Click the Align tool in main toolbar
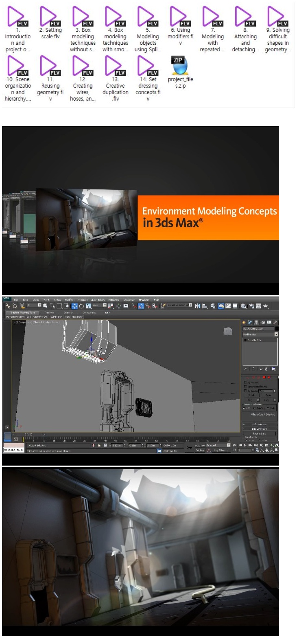 pos(205,306)
